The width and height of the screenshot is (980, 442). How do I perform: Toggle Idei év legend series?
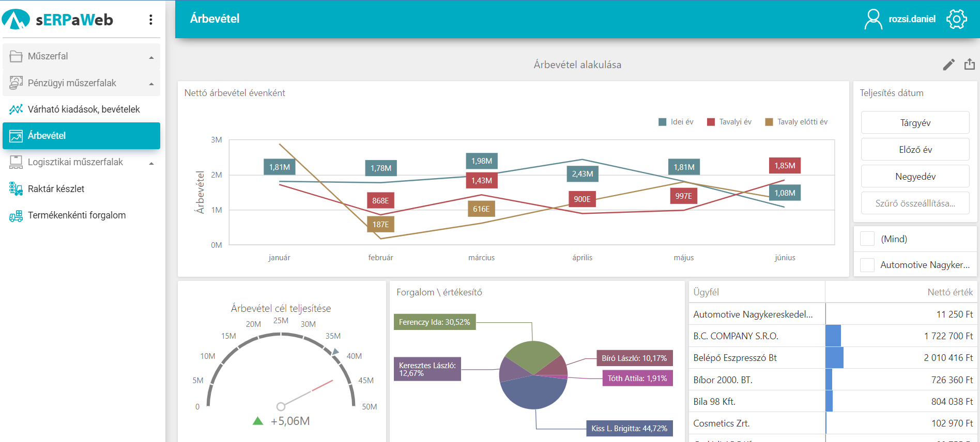(677, 122)
